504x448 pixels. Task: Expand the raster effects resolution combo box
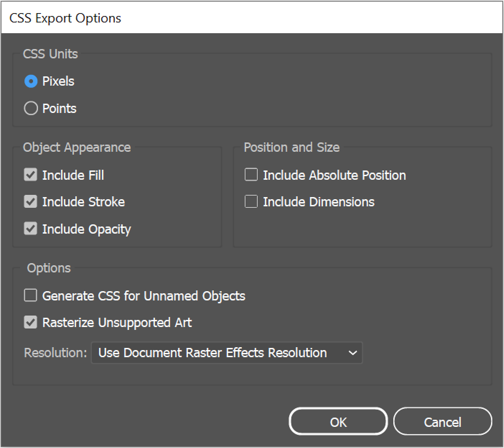click(x=227, y=353)
